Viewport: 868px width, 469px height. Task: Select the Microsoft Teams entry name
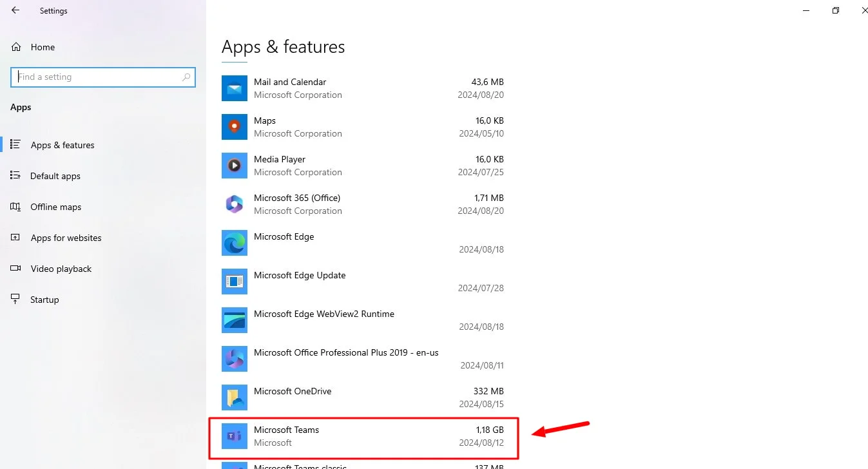point(287,430)
